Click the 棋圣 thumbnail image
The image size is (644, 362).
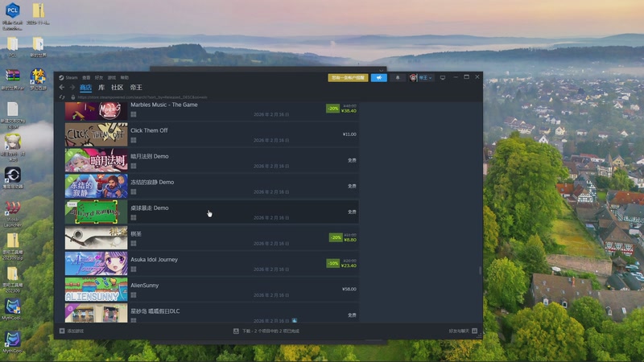click(x=96, y=238)
